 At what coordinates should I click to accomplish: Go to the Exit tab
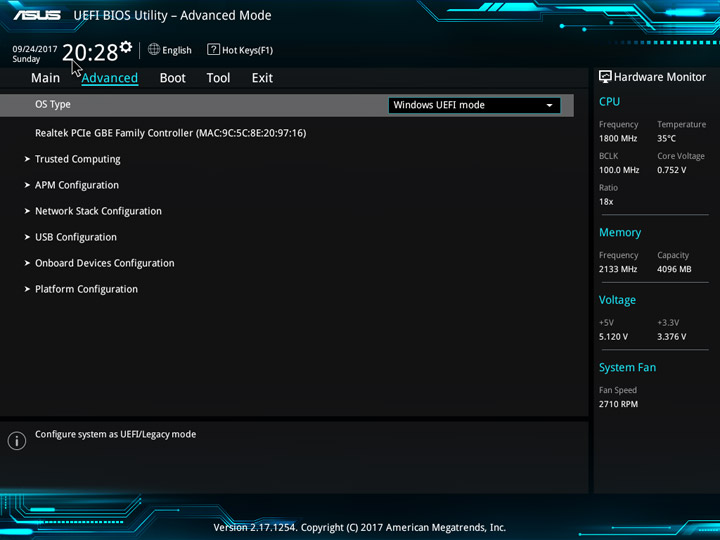point(262,78)
